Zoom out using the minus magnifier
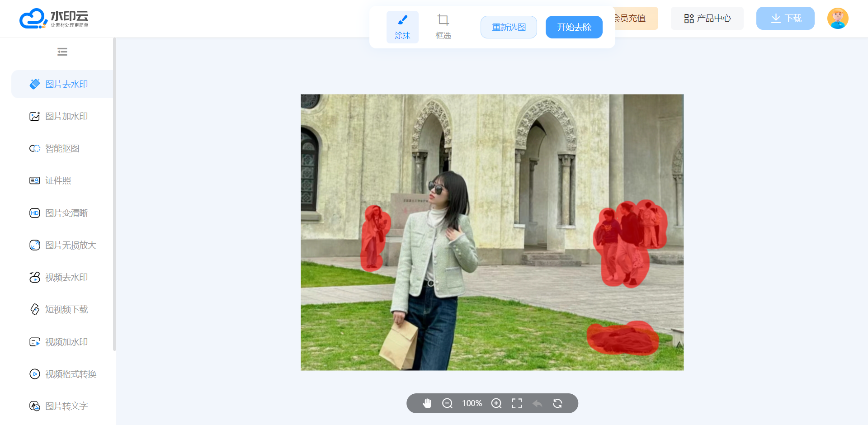 coord(447,403)
